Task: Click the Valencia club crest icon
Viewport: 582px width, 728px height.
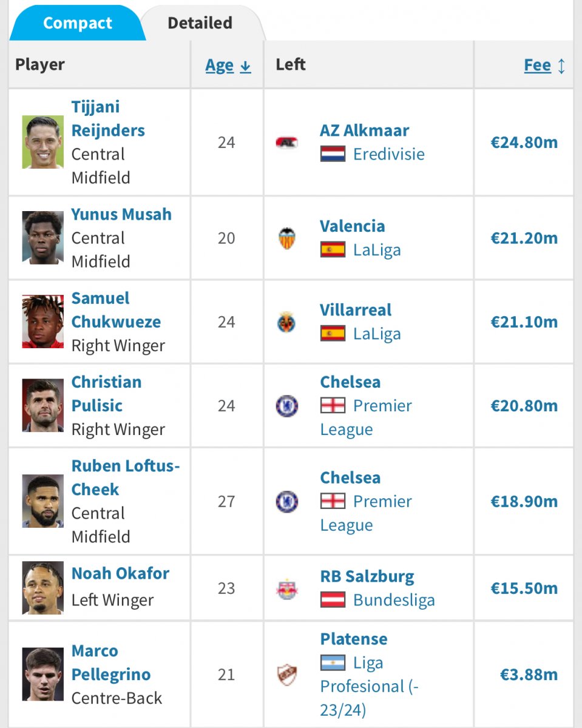Action: click(x=287, y=238)
